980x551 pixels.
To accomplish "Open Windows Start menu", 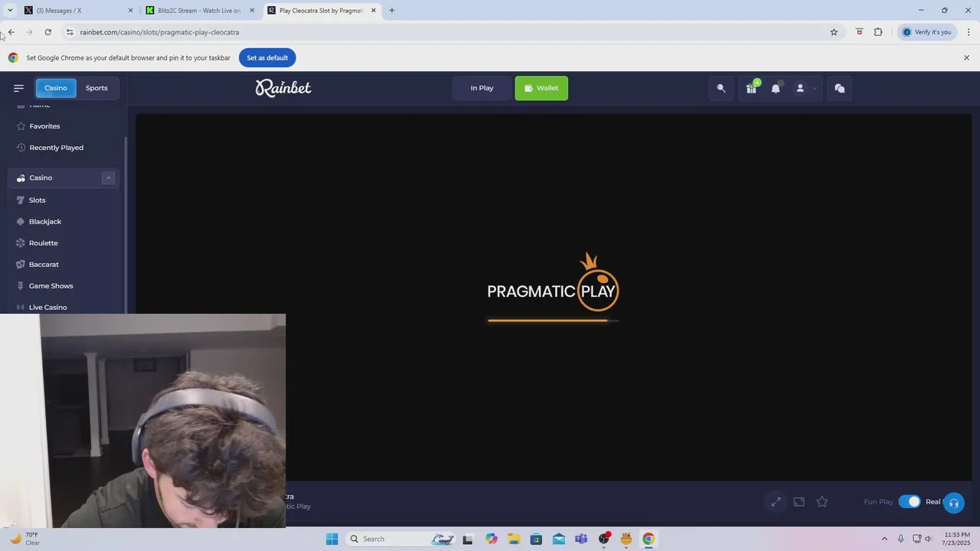I will (x=332, y=539).
